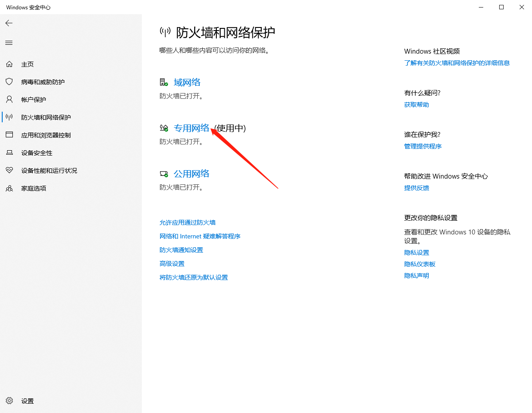Maximize the Windows 安全中心 window

coord(501,7)
